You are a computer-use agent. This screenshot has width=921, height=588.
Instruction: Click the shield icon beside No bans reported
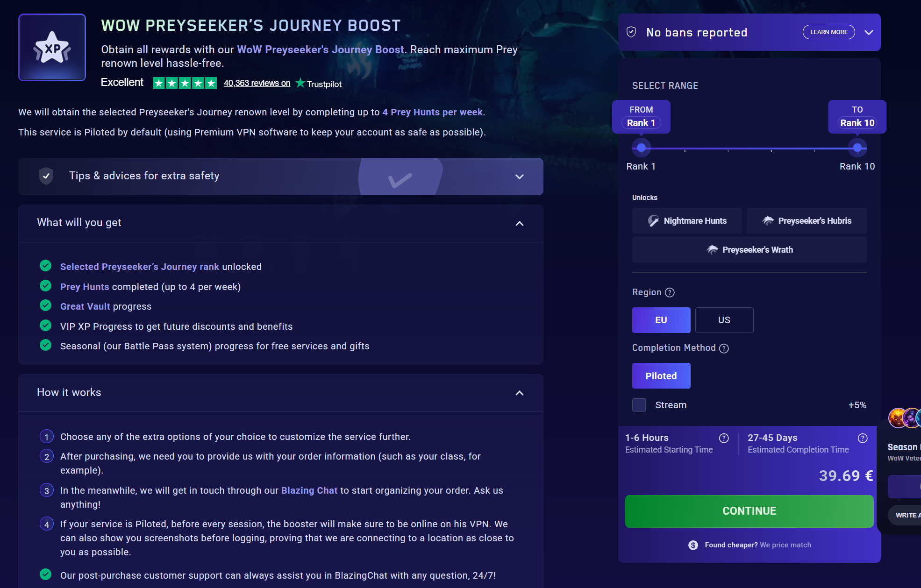tap(631, 32)
